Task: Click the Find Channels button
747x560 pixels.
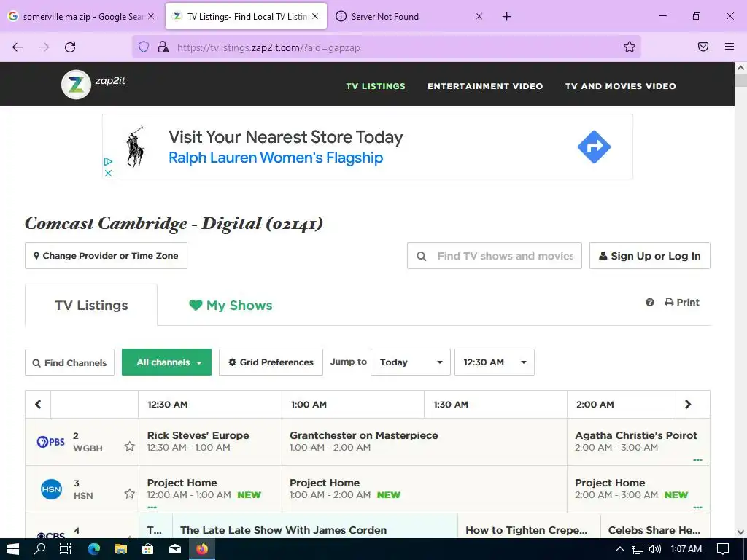Action: point(69,362)
